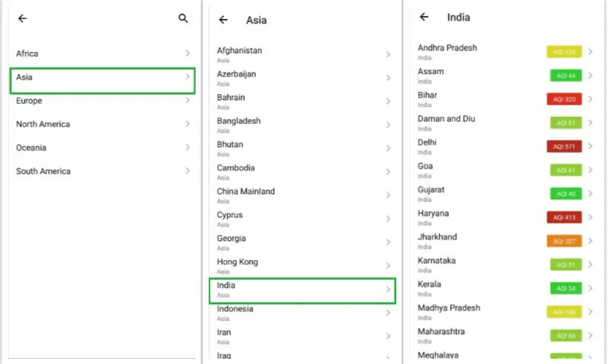The height and width of the screenshot is (364, 612).
Task: Click the orange Jharkhand AQI badge
Action: pos(564,241)
